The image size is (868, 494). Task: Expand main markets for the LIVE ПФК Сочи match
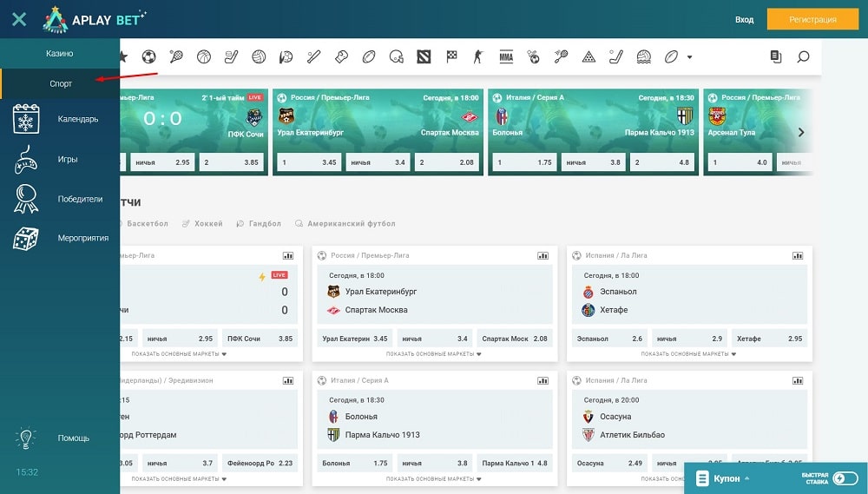tap(179, 354)
